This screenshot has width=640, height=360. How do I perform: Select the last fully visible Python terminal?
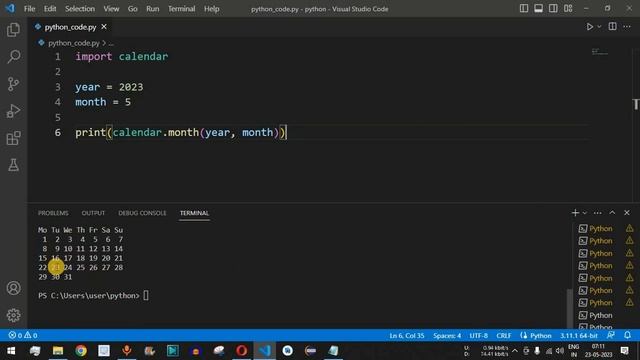(x=601, y=315)
